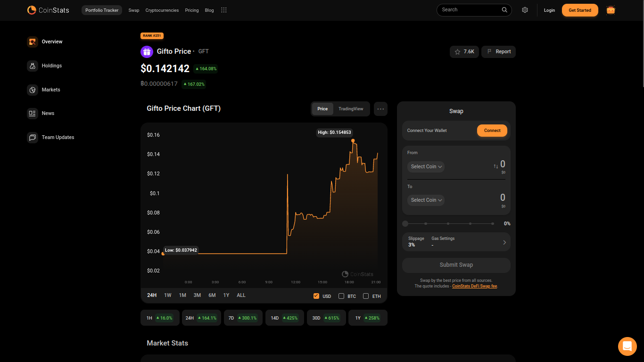Screen dimensions: 644x362
Task: Click the 24H 164.1% change chip
Action: point(202,318)
